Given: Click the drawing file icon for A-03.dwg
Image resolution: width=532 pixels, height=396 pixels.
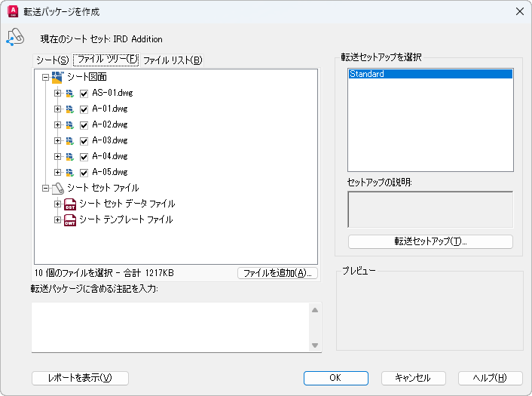Looking at the screenshot, I should [x=69, y=140].
